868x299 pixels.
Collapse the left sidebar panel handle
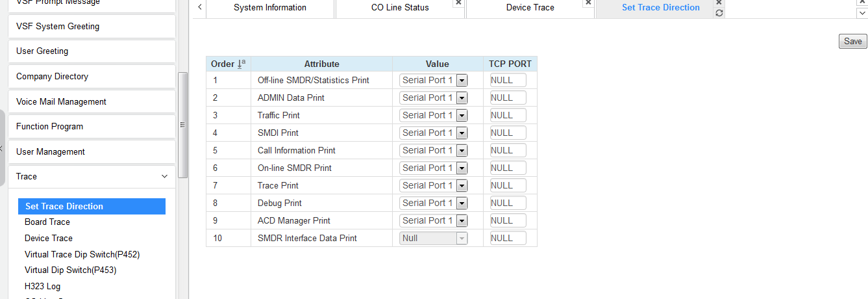pos(2,149)
